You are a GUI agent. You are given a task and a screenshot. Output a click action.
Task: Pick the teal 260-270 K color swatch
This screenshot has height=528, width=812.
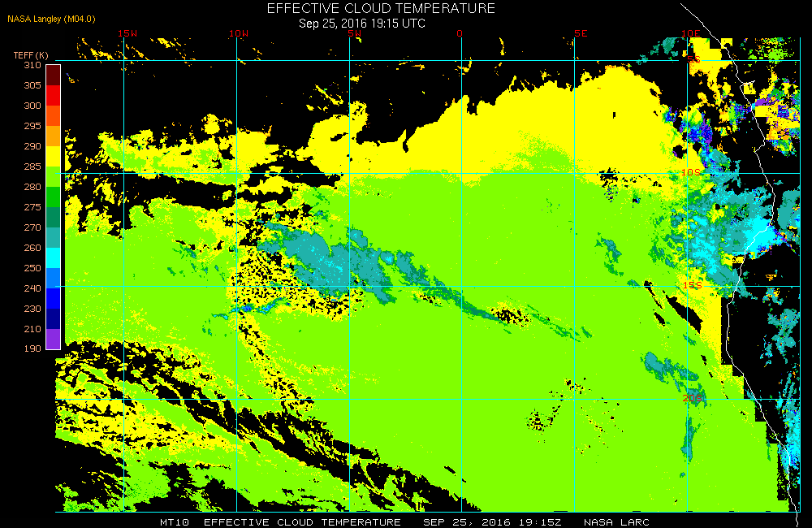tap(54, 237)
